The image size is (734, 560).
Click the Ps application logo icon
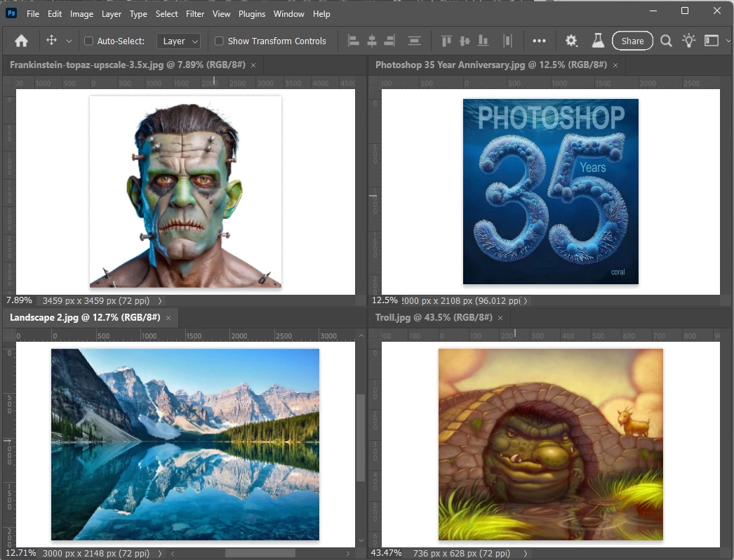pos(11,13)
